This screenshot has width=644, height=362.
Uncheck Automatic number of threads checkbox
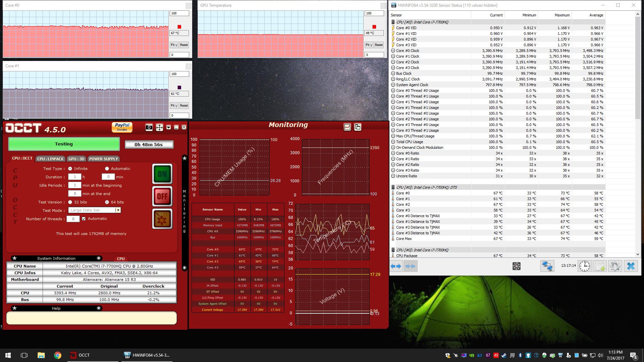[x=84, y=219]
